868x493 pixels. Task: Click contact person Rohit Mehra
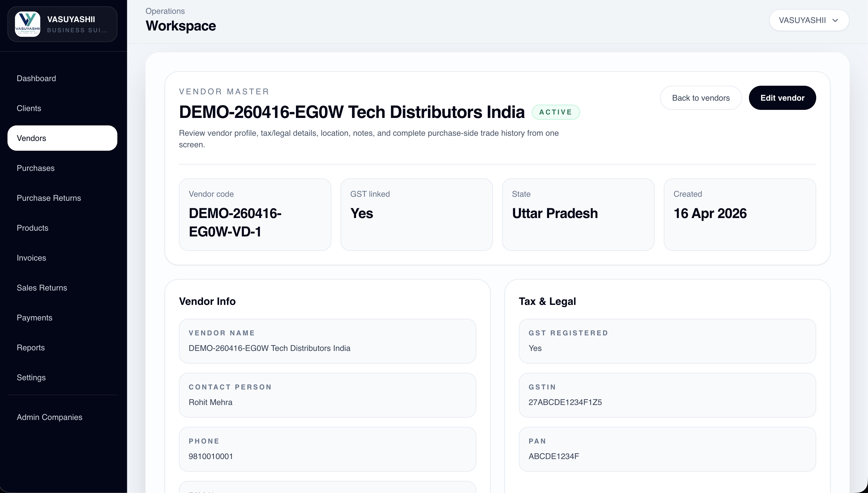tap(211, 402)
